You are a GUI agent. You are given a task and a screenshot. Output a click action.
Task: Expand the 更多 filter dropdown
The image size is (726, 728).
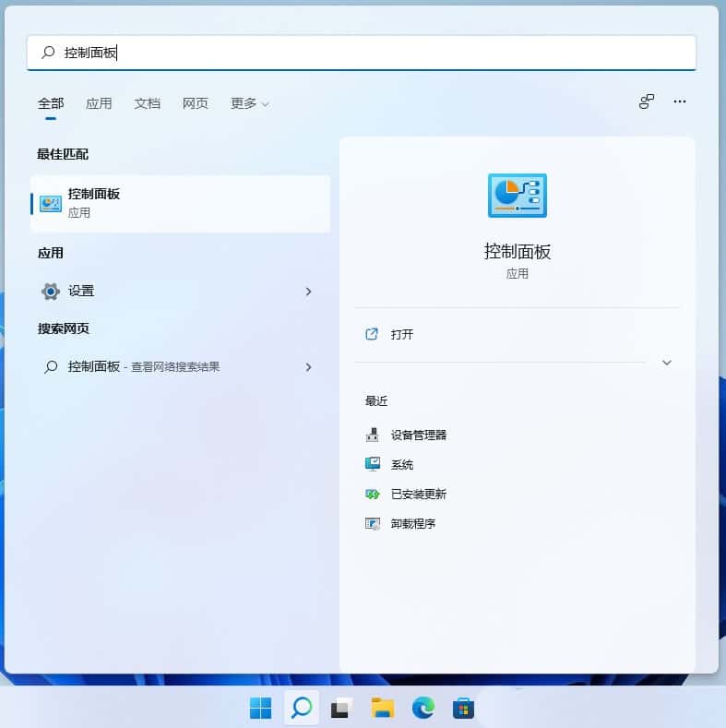tap(249, 103)
